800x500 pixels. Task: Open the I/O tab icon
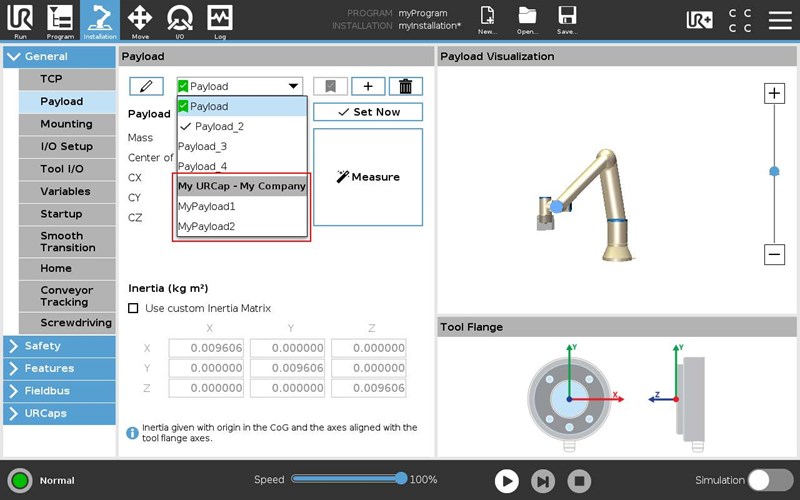180,19
